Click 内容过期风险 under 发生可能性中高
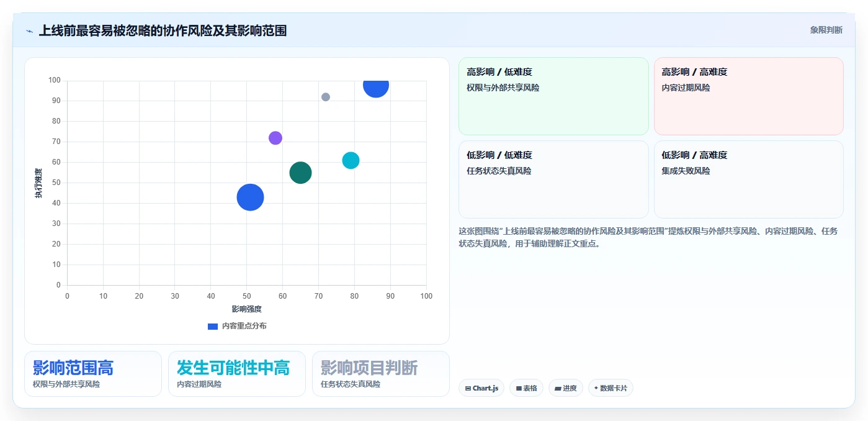 (x=199, y=384)
